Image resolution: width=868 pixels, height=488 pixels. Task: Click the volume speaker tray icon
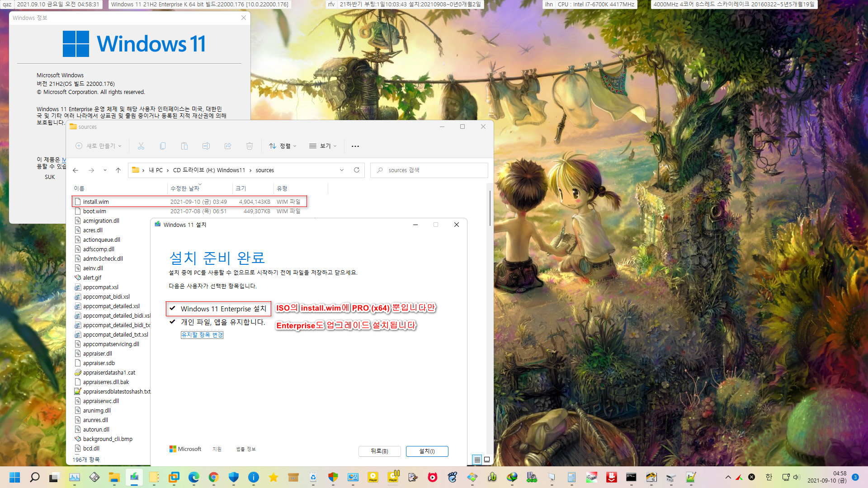pyautogui.click(x=796, y=477)
